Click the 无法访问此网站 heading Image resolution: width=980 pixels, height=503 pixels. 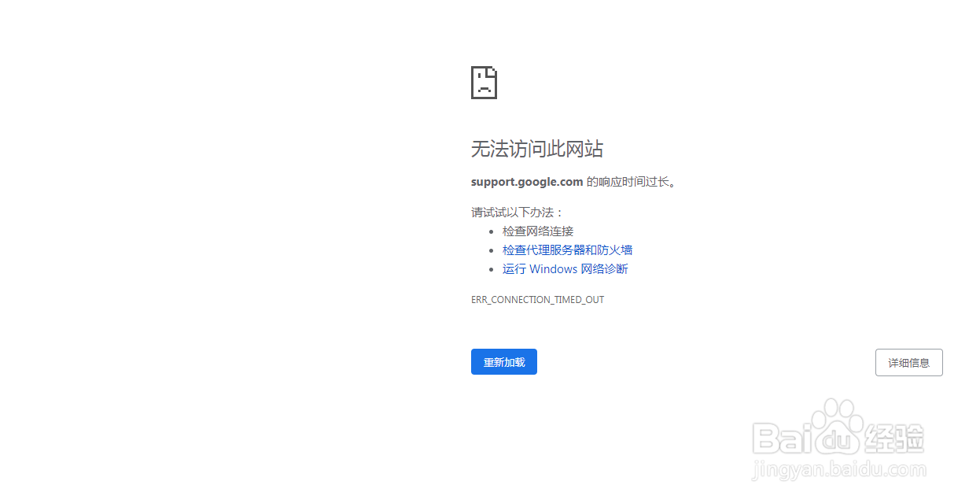(x=537, y=149)
